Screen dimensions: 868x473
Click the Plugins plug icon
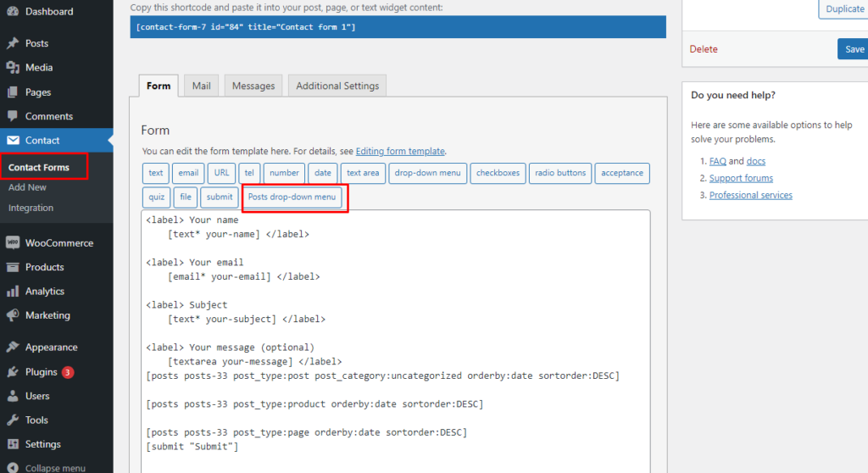13,371
